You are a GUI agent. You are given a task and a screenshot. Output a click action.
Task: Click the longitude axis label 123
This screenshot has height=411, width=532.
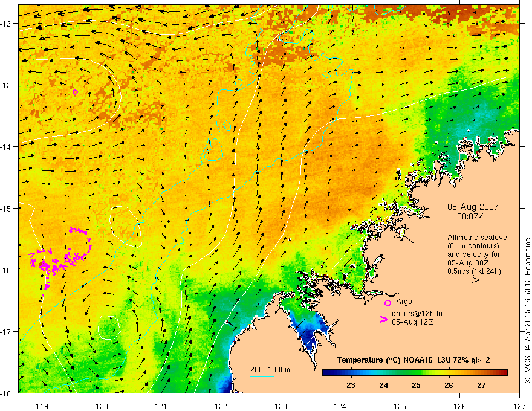click(x=281, y=406)
